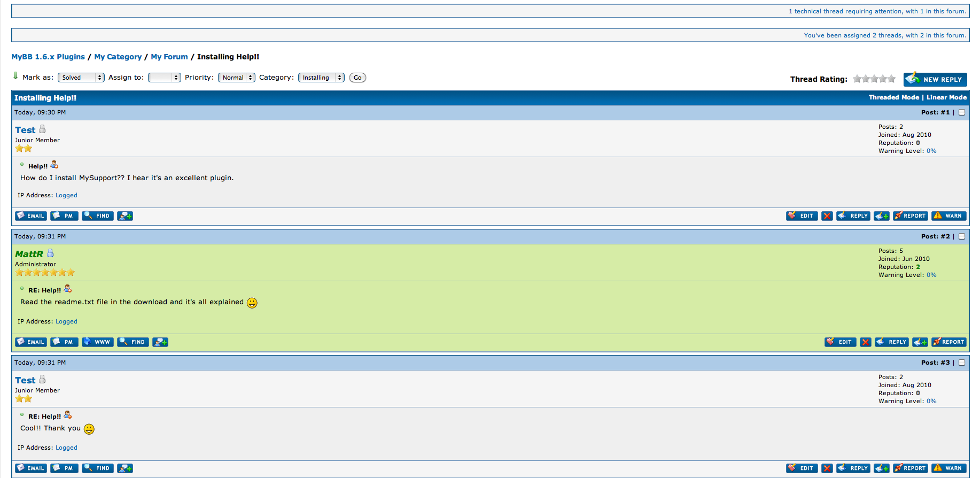Open the Mark as Solved dropdown
This screenshot has height=478, width=980.
[81, 78]
